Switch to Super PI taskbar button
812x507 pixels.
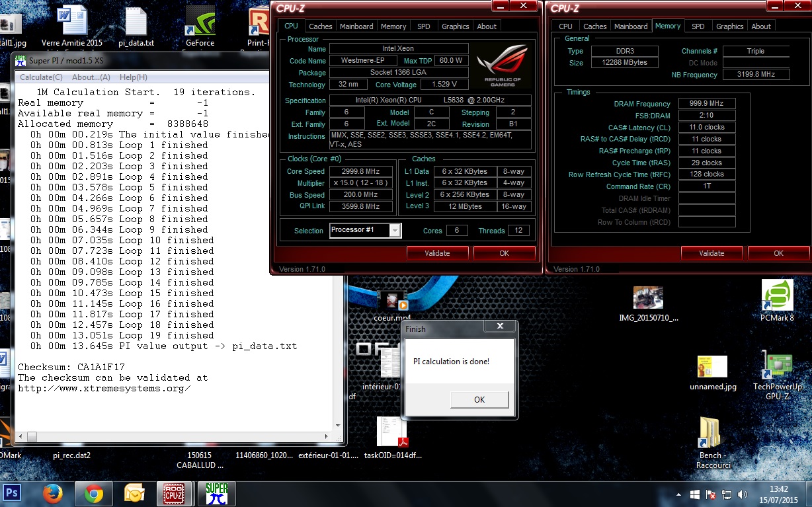pos(217,493)
